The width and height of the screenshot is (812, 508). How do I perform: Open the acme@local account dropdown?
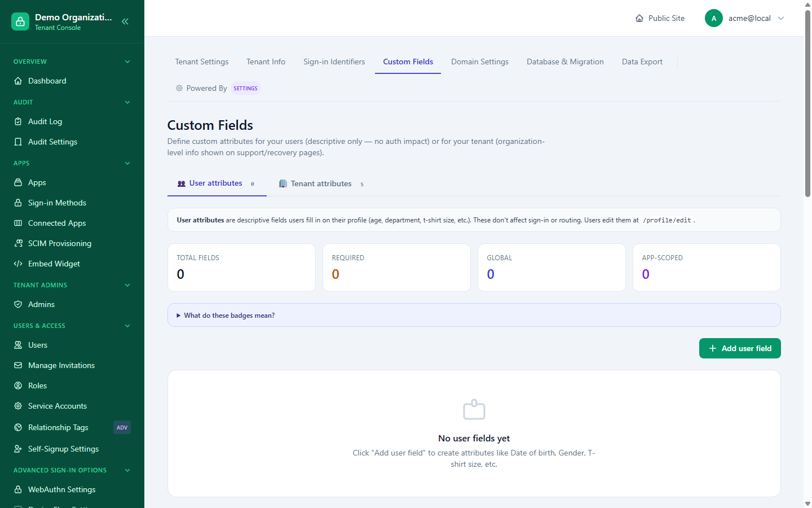pyautogui.click(x=745, y=18)
